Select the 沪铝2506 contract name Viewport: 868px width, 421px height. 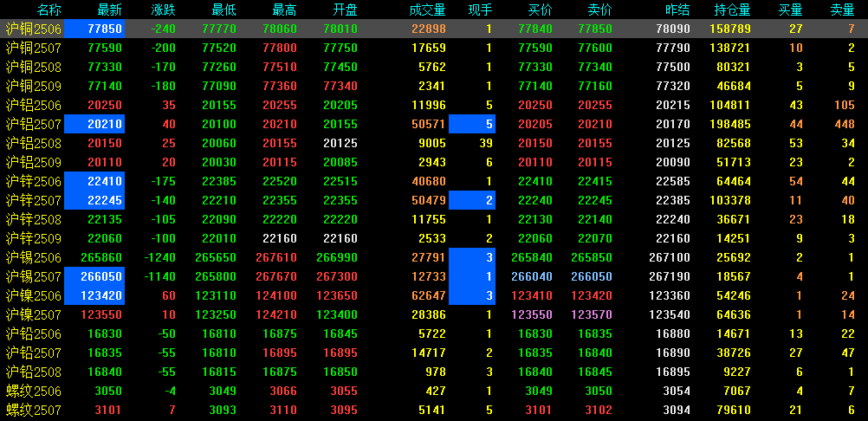click(x=33, y=105)
